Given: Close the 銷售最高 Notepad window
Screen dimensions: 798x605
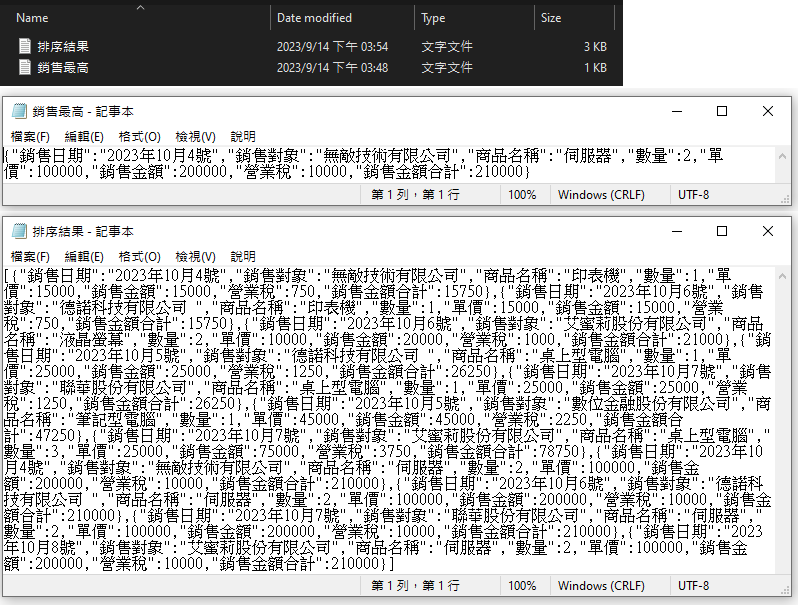Looking at the screenshot, I should pyautogui.click(x=768, y=111).
